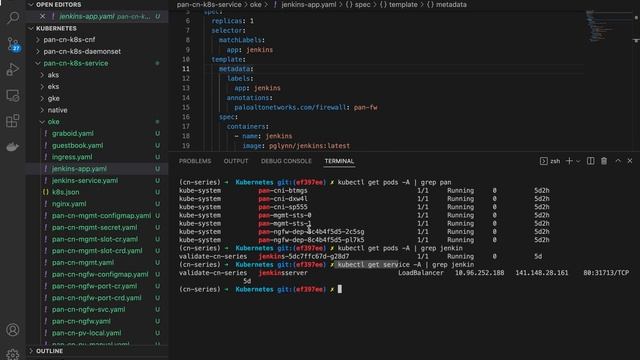Close jenkins-app.yaml in Open Editors
Image resolution: width=640 pixels, height=360 pixels.
(42, 16)
